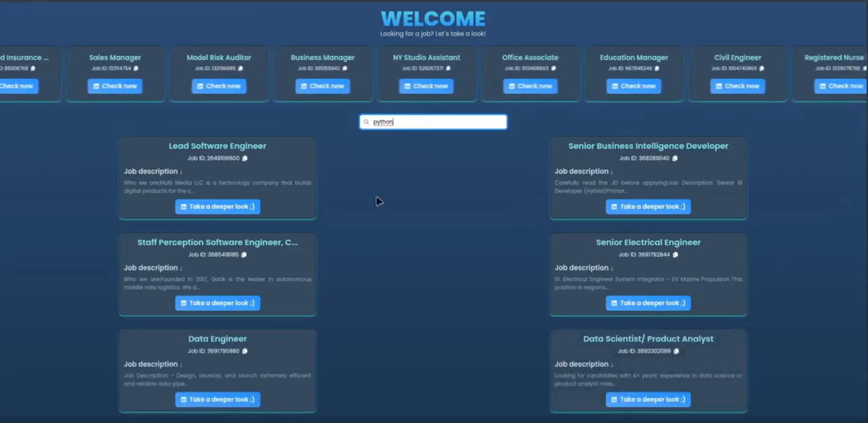The image size is (868, 423).
Task: Copy the Senior Business Intelligence Developer Job ID
Action: pos(675,158)
